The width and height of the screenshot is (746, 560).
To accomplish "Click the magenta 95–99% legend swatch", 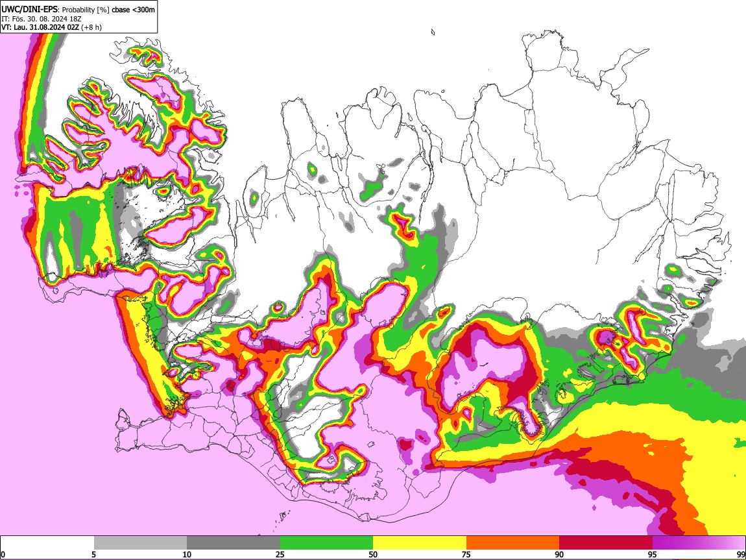I will click(699, 543).
